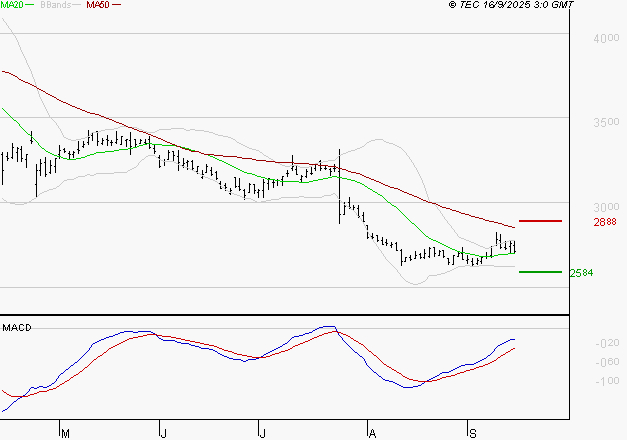Image resolution: width=627 pixels, height=440 pixels.
Task: Click the A month label on time axis
Action: pos(372,433)
